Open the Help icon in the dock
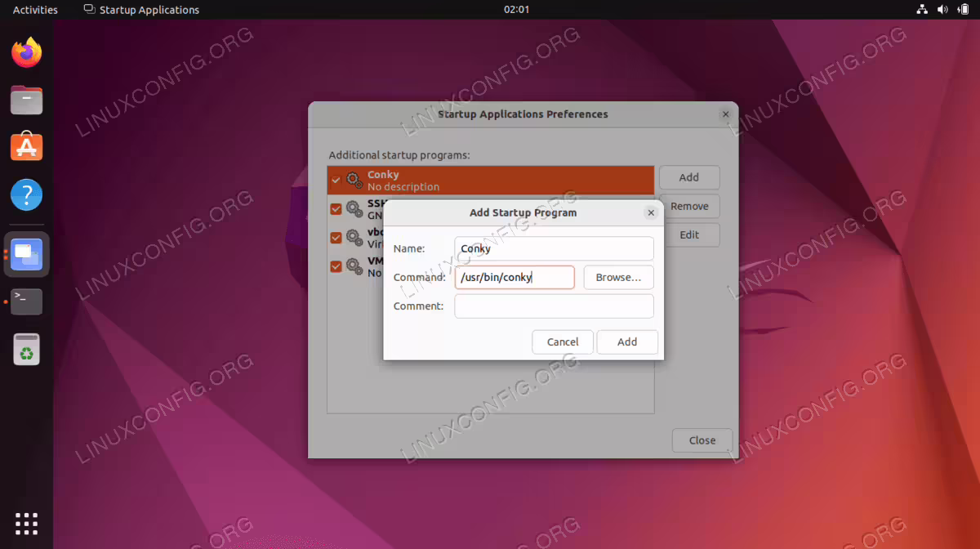 [x=27, y=196]
